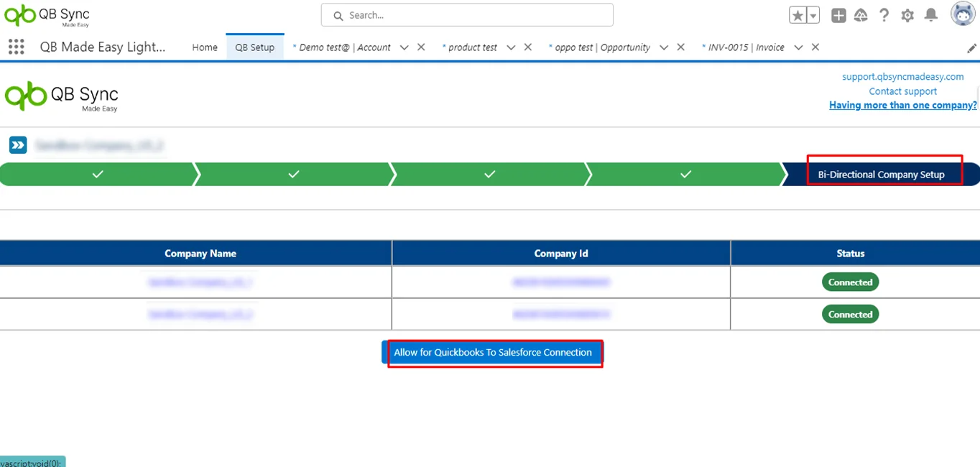This screenshot has width=980, height=467.
Task: Click the QB Made Easy Light app name
Action: [x=103, y=47]
